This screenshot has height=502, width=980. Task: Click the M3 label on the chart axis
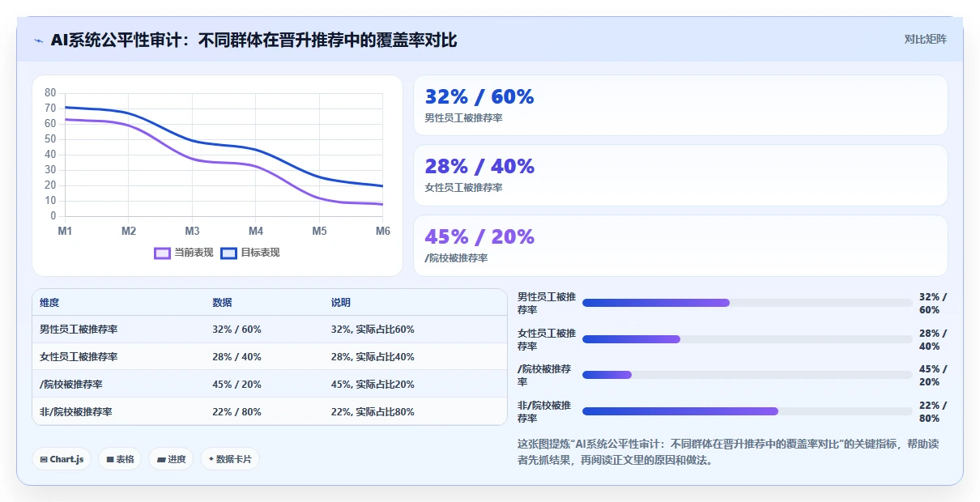(x=192, y=231)
